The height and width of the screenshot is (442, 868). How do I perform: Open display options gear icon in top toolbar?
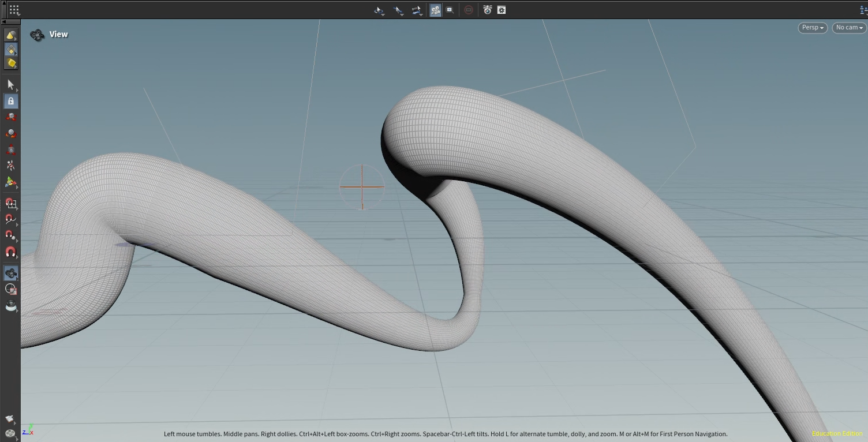pyautogui.click(x=502, y=10)
